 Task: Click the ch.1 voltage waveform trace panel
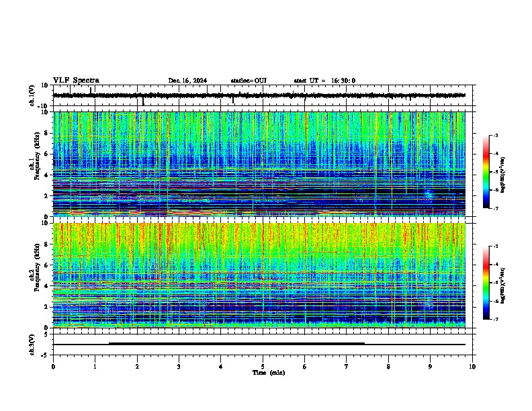tap(264, 95)
